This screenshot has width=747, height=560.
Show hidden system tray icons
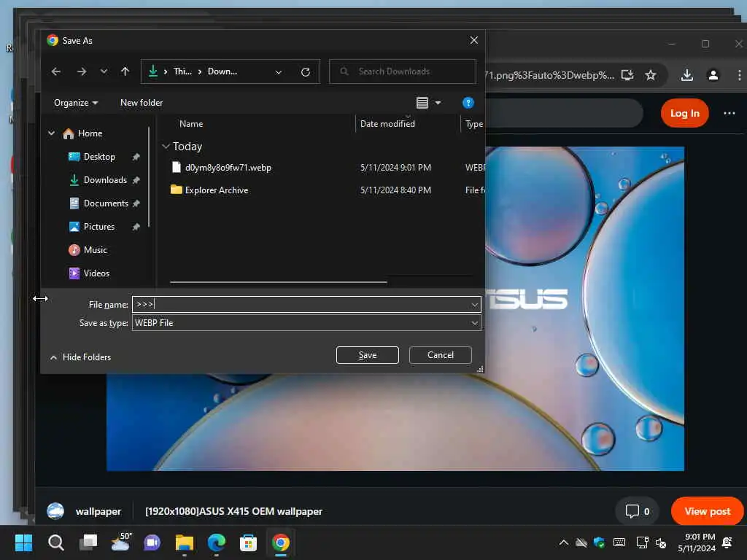[x=564, y=542]
